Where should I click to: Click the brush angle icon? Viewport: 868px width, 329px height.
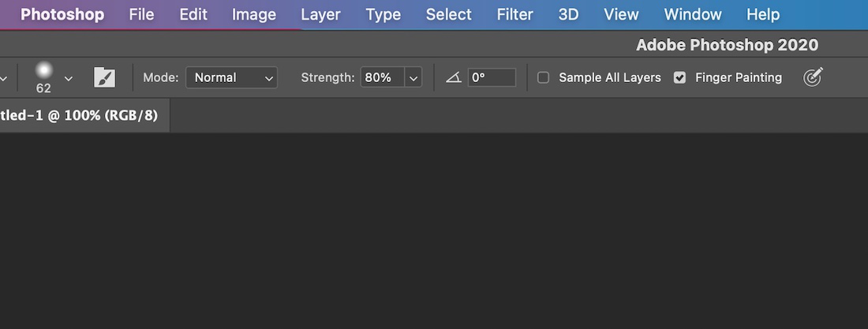click(454, 77)
